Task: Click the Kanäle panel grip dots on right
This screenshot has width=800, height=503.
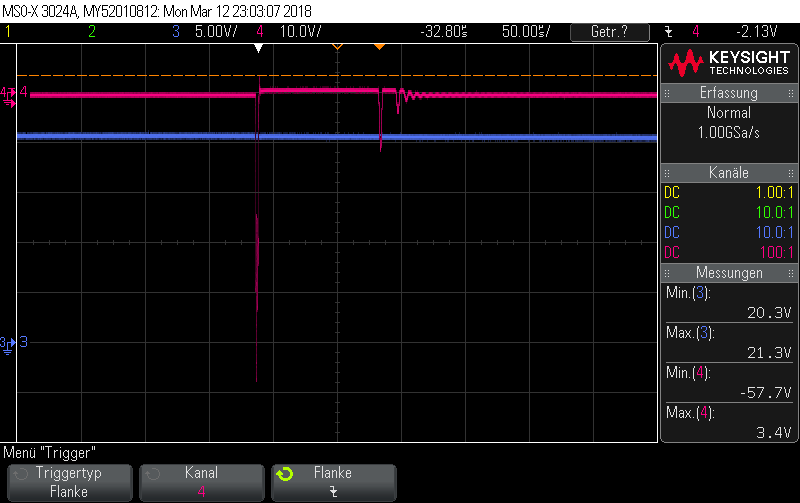Action: (x=791, y=173)
